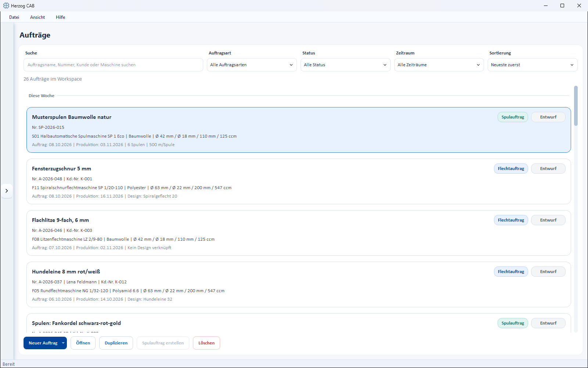The height and width of the screenshot is (368, 588).
Task: Click the Öffnen button
Action: [x=83, y=343]
